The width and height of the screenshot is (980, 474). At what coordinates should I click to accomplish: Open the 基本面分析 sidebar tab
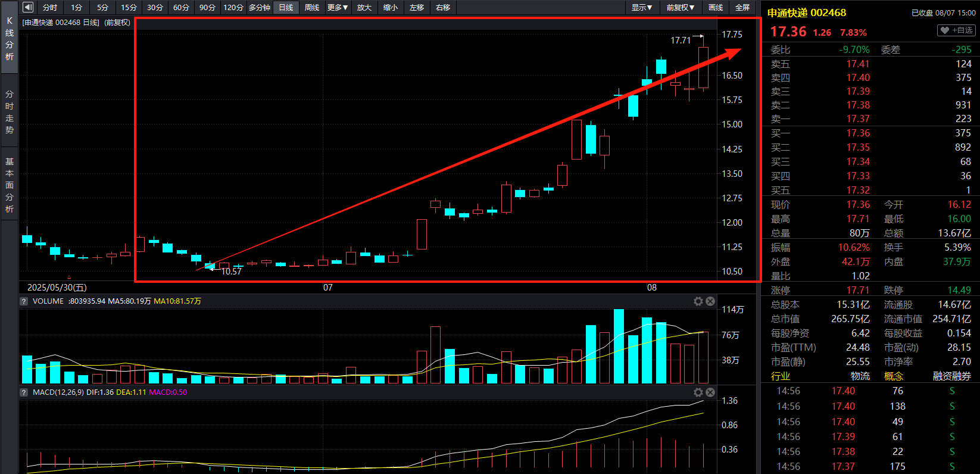pos(10,185)
